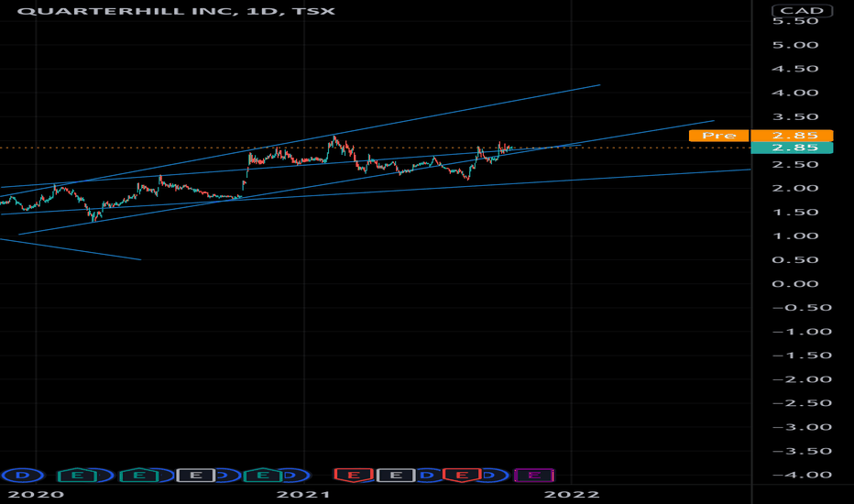Open the leftmost green E earnings marker
854x504 pixels.
77,476
